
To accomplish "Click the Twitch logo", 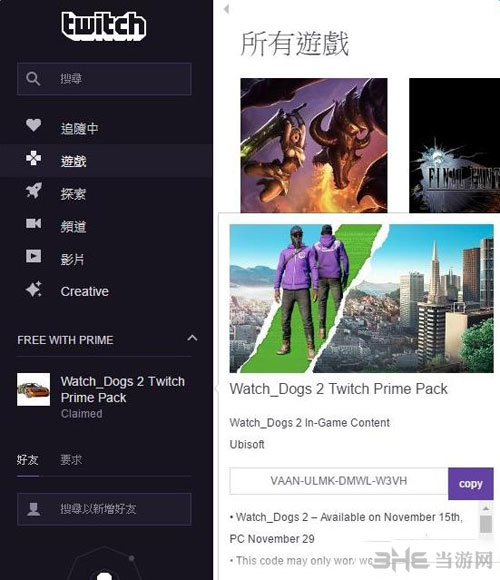I will pyautogui.click(x=104, y=26).
